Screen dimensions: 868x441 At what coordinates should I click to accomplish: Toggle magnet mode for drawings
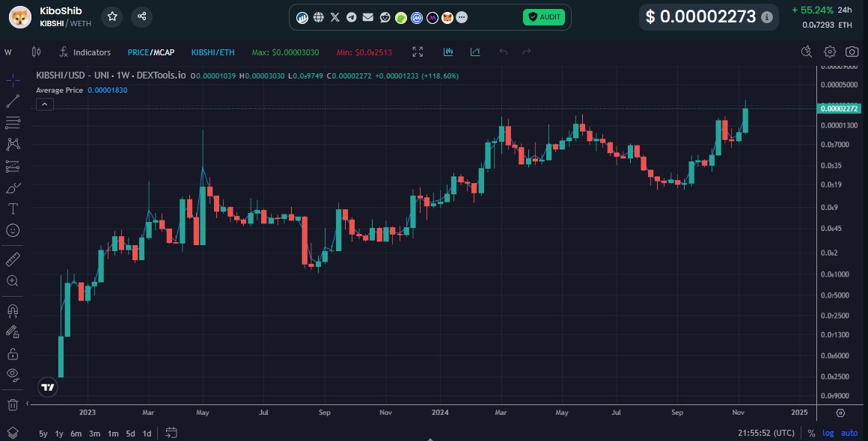click(13, 311)
